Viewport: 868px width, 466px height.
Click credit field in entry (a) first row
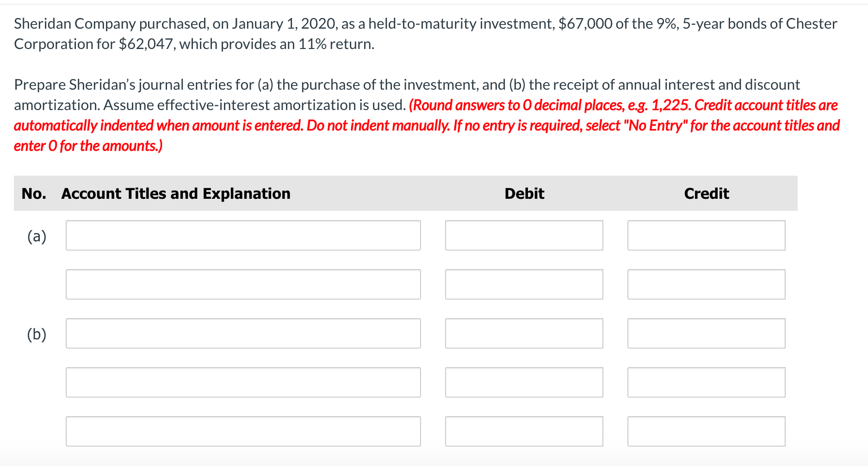(706, 235)
